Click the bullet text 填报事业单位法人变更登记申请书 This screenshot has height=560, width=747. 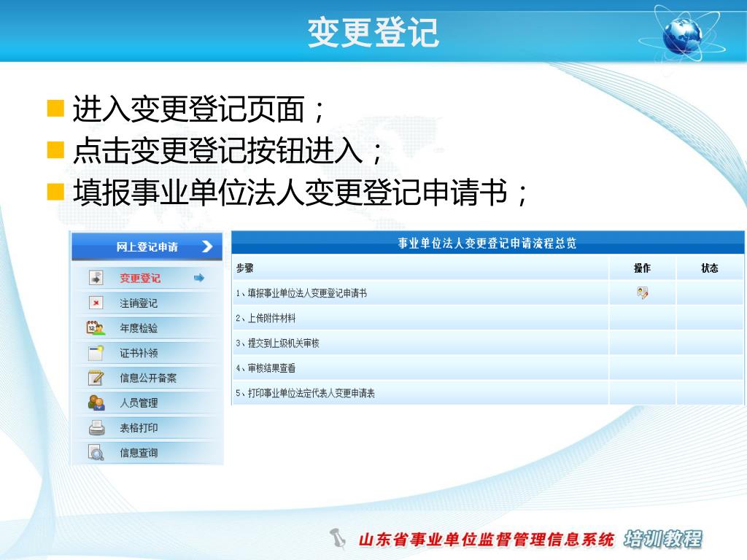[x=300, y=192]
